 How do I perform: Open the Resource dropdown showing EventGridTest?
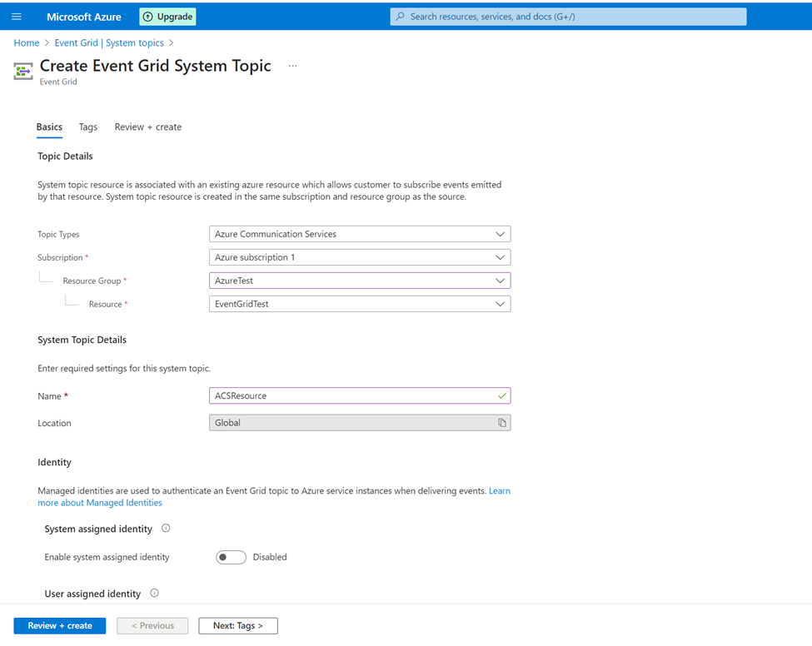(360, 304)
